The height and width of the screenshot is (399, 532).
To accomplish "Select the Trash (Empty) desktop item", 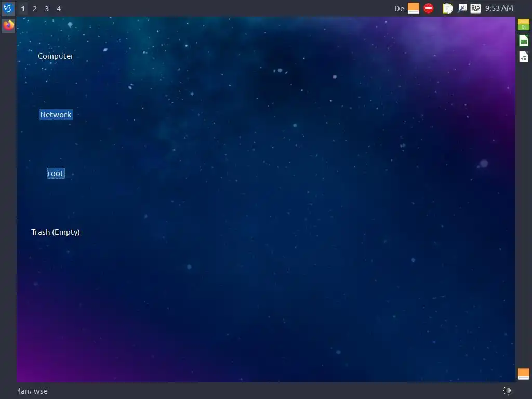I will tap(55, 232).
